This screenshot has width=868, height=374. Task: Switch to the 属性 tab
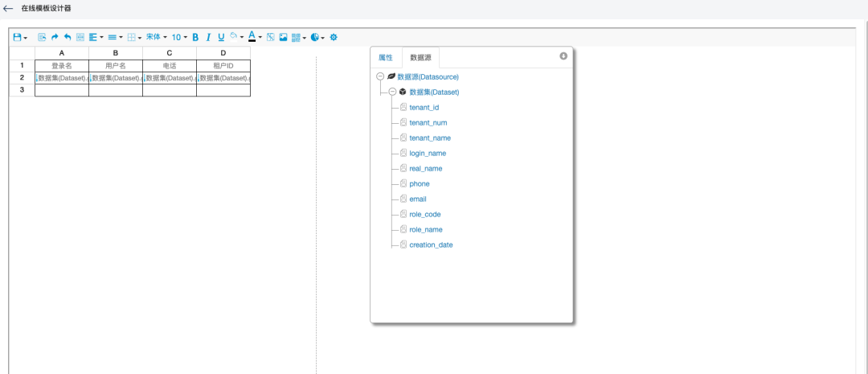pyautogui.click(x=386, y=58)
